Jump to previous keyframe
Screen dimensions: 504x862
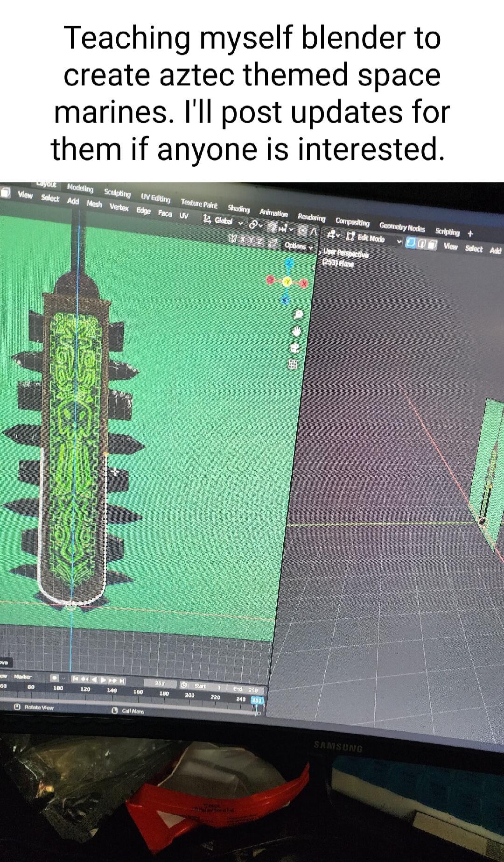84,679
